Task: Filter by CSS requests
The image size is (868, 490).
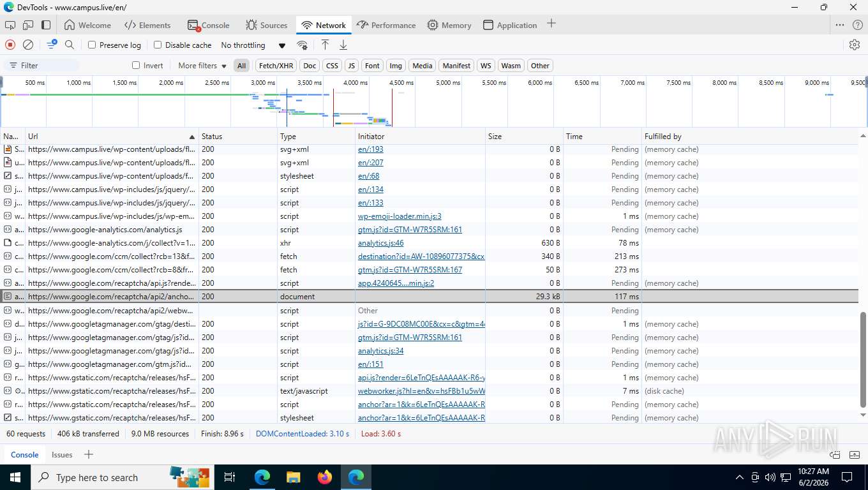Action: click(x=332, y=66)
